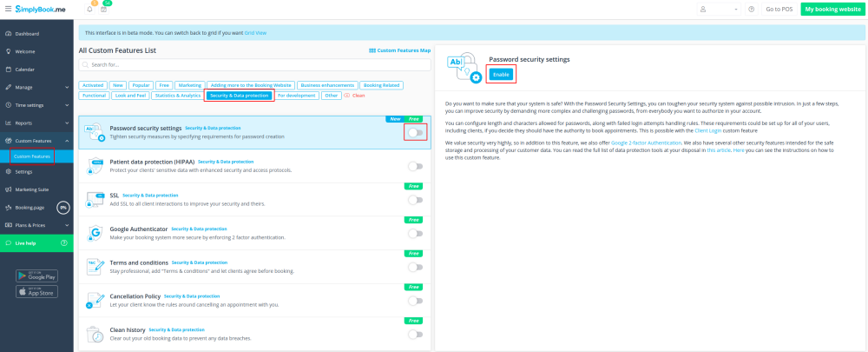Open the notifications bell icon

pos(89,9)
